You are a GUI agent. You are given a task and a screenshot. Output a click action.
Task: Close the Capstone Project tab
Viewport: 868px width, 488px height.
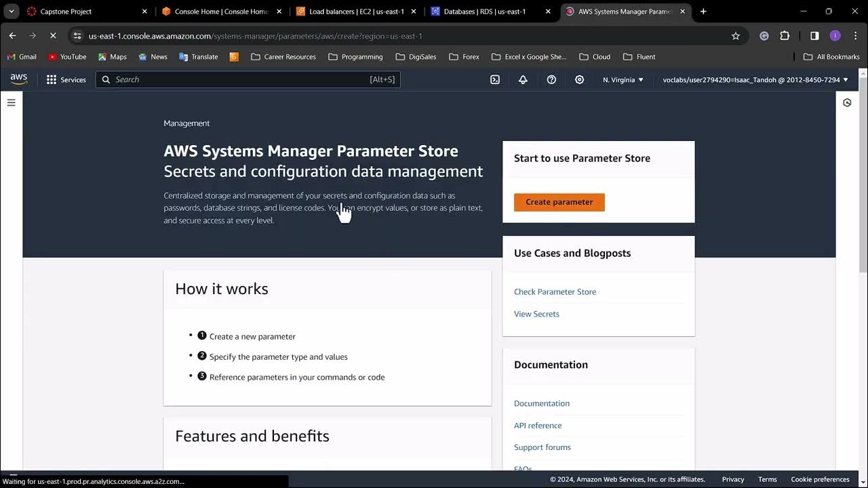point(144,12)
